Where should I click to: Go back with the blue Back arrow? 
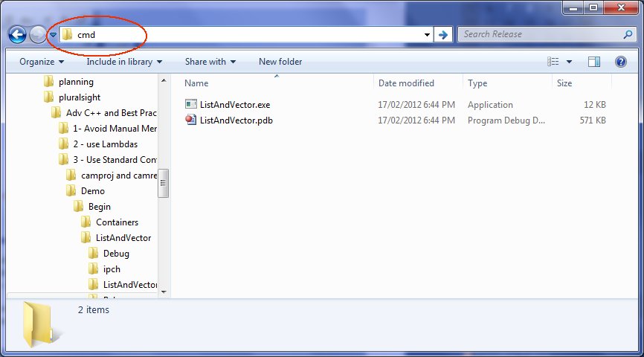tap(17, 35)
